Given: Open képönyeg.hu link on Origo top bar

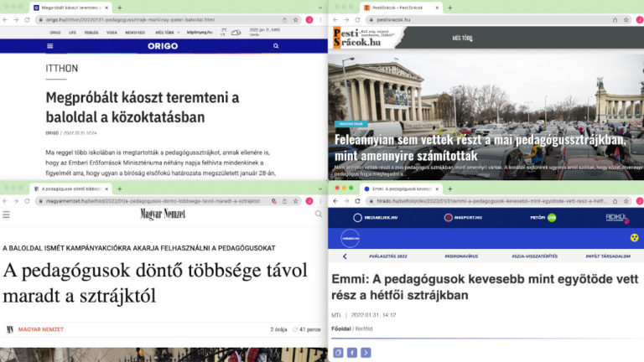Looking at the screenshot, I should click(x=200, y=33).
